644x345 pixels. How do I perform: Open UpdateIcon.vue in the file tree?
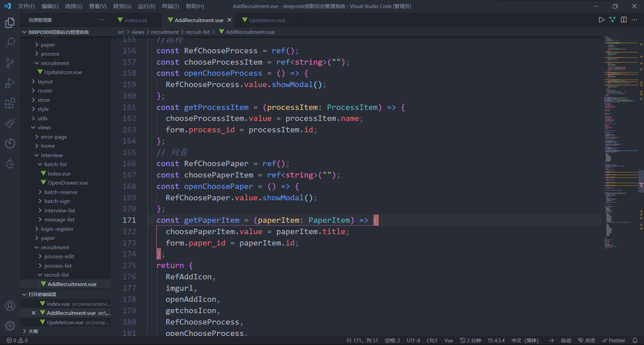(x=63, y=72)
